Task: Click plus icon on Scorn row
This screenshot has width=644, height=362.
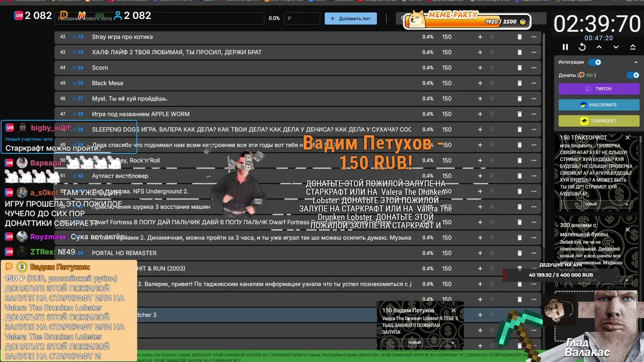Action: click(x=480, y=68)
